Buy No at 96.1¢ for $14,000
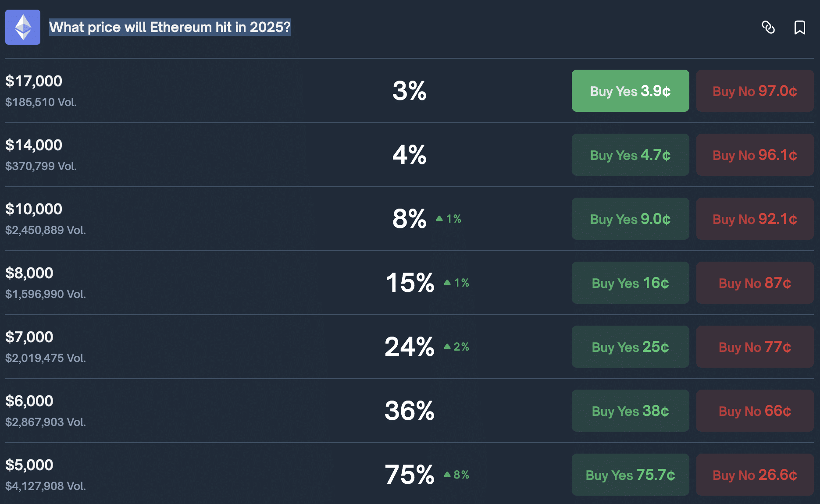 click(x=755, y=155)
